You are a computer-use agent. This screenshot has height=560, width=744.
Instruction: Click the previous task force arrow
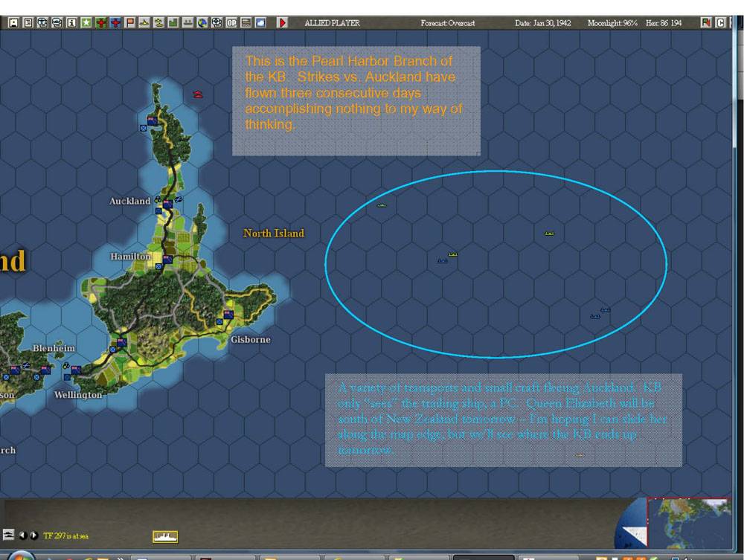click(x=22, y=535)
